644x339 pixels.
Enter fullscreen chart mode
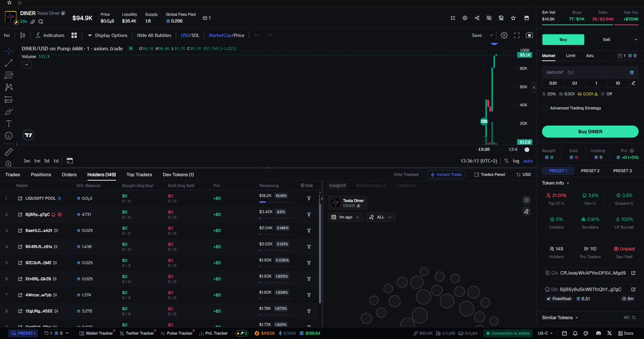pos(517,35)
